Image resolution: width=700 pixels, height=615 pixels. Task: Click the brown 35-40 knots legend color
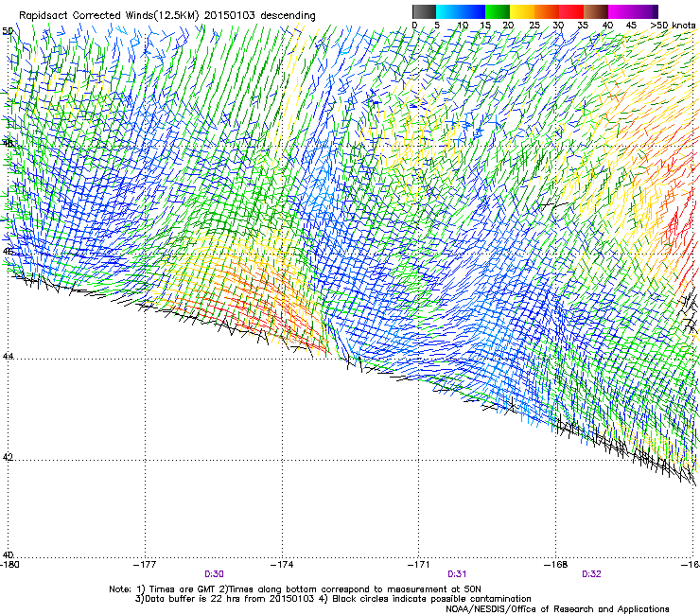click(596, 11)
